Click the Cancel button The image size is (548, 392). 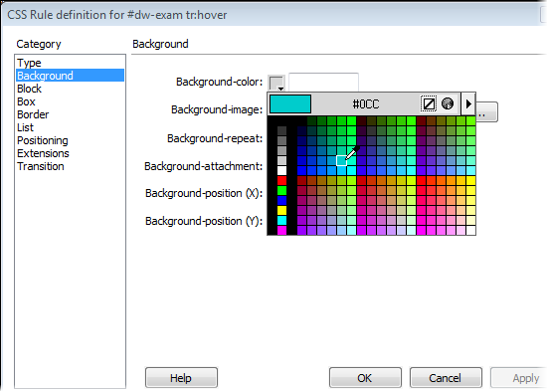[446, 378]
